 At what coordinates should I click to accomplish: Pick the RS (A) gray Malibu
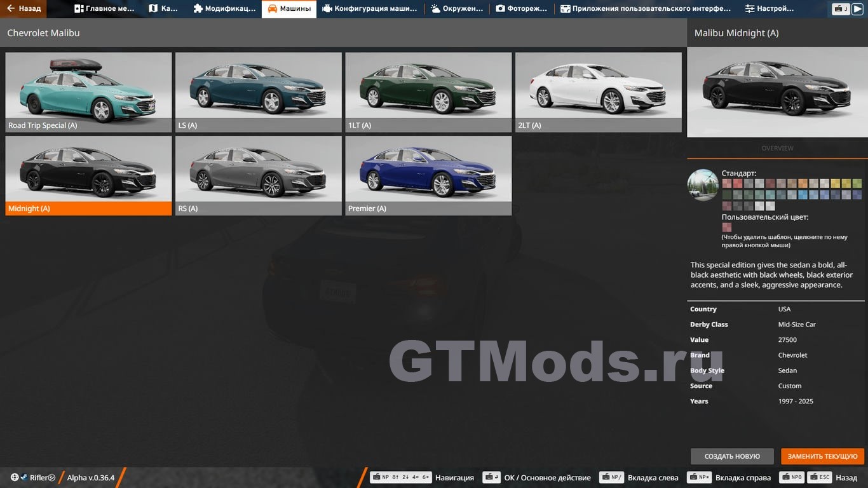click(259, 175)
